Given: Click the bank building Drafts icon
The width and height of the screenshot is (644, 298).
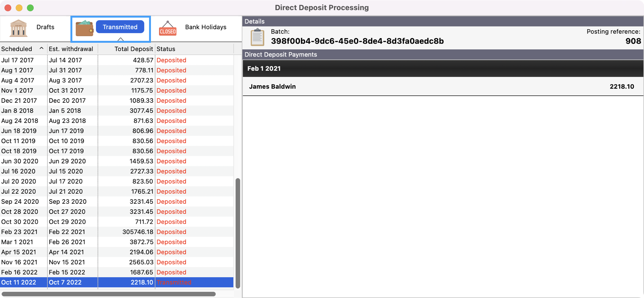Looking at the screenshot, I should pos(18,28).
